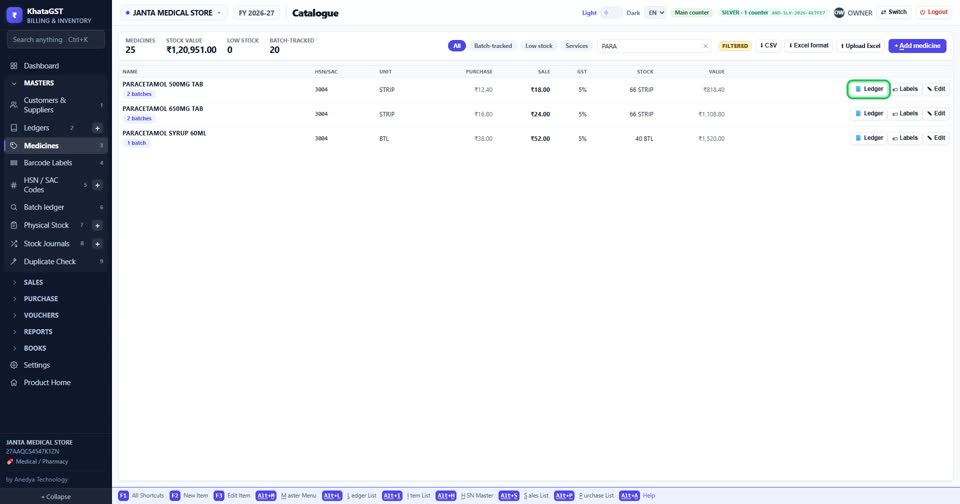Click the Stock Journals shuffle icon

(13, 244)
